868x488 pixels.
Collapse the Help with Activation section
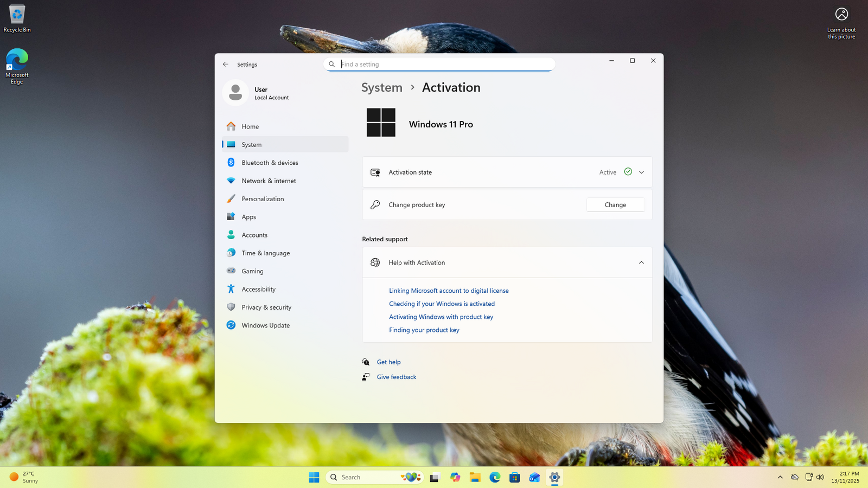point(641,262)
